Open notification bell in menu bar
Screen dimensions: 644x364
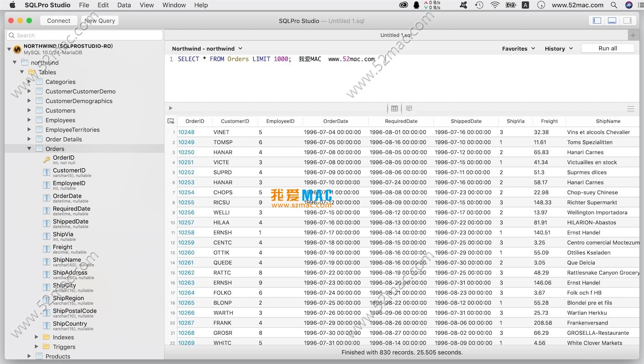tap(416, 5)
